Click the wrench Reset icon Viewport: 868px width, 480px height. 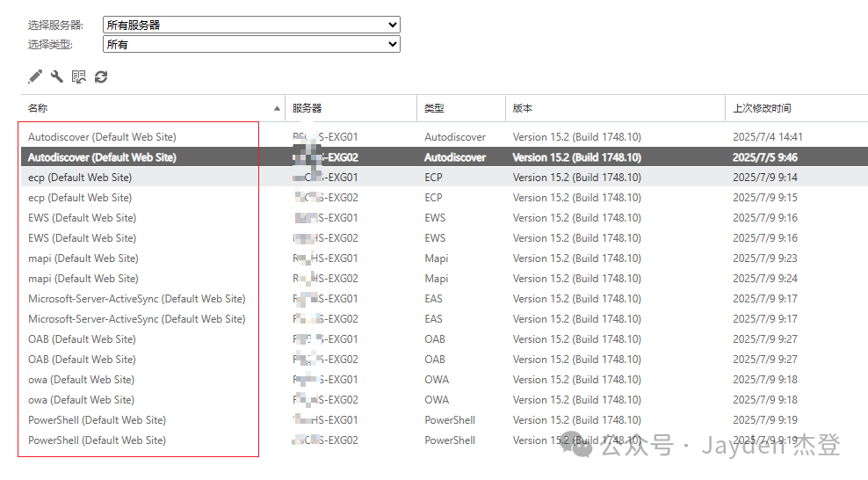click(x=57, y=77)
